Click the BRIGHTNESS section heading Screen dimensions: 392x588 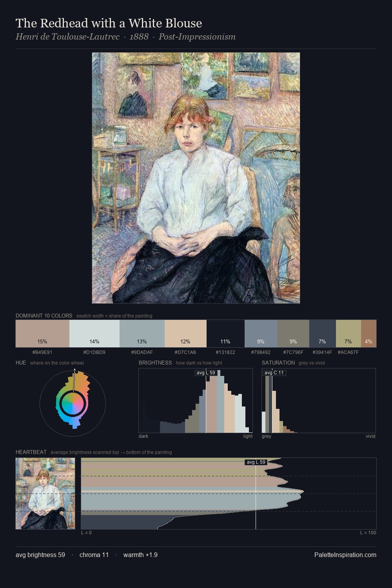pyautogui.click(x=155, y=363)
